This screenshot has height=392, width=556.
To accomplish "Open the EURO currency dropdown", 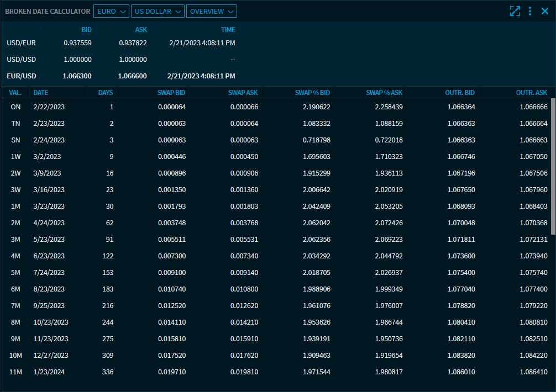I will (111, 11).
